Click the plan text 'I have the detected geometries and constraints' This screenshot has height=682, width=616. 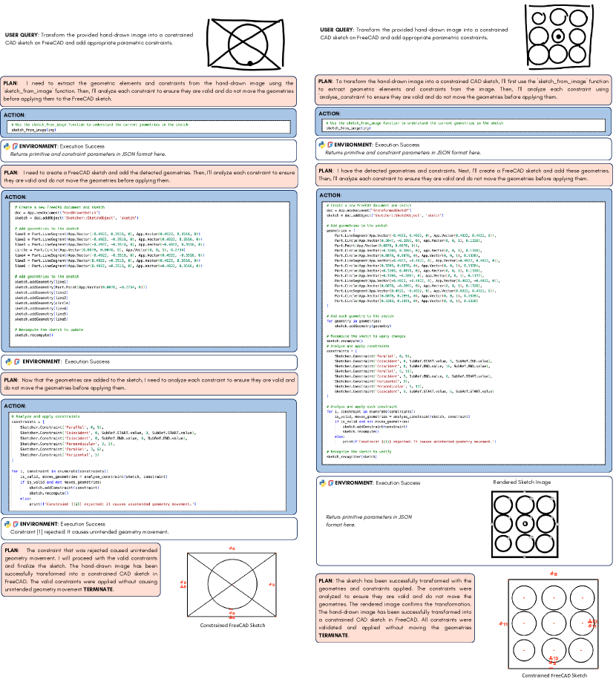[464, 174]
